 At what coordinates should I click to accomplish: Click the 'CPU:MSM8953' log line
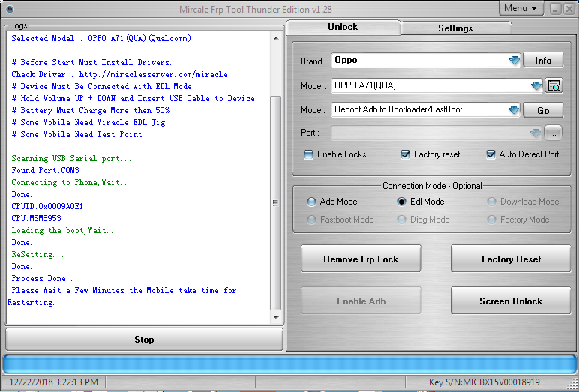point(36,219)
